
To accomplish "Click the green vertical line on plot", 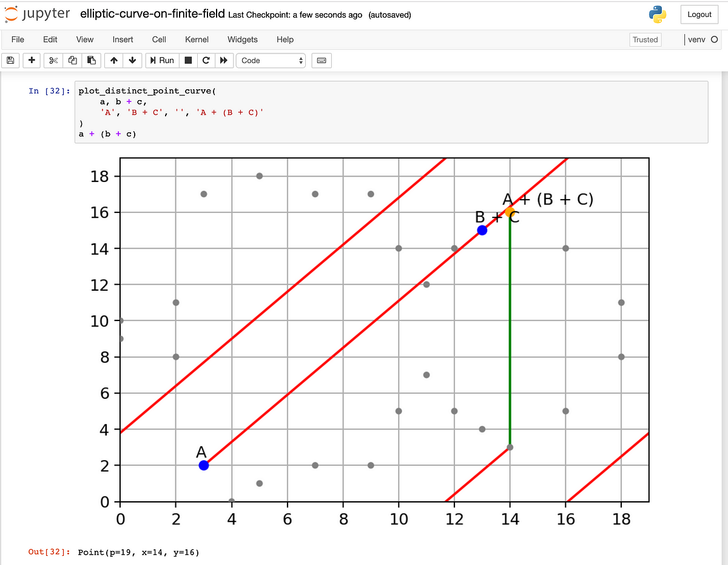I will [510, 331].
